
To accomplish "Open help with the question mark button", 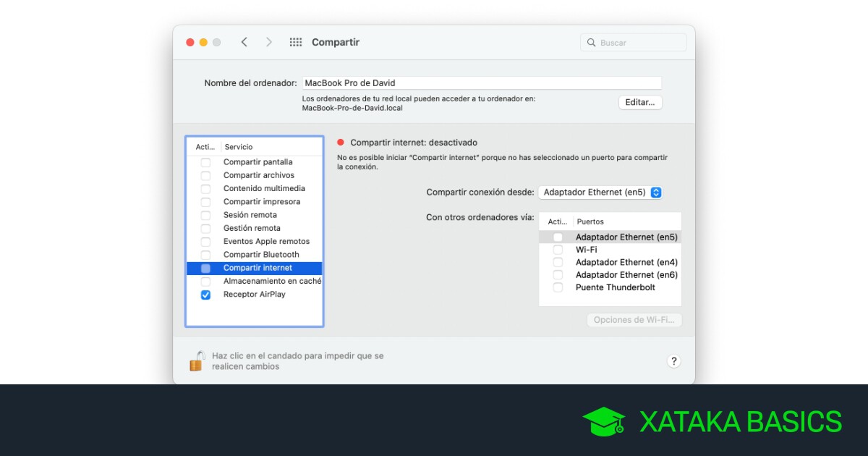I will coord(673,361).
